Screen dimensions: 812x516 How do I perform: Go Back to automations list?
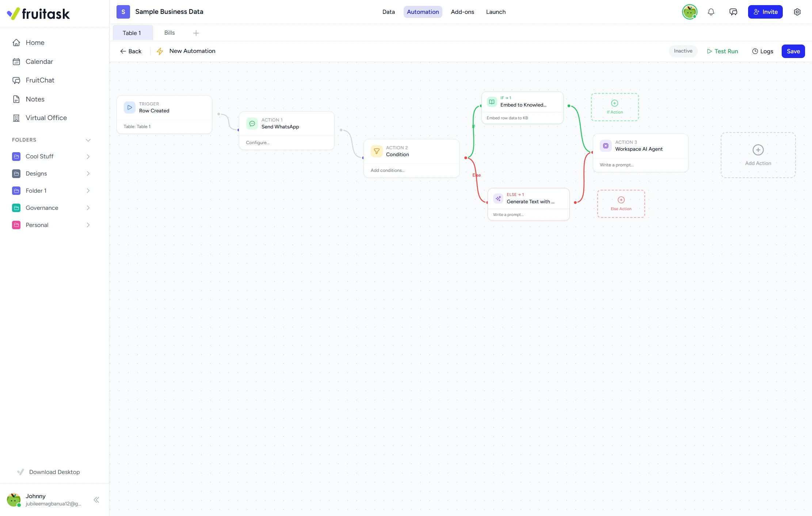(x=130, y=51)
